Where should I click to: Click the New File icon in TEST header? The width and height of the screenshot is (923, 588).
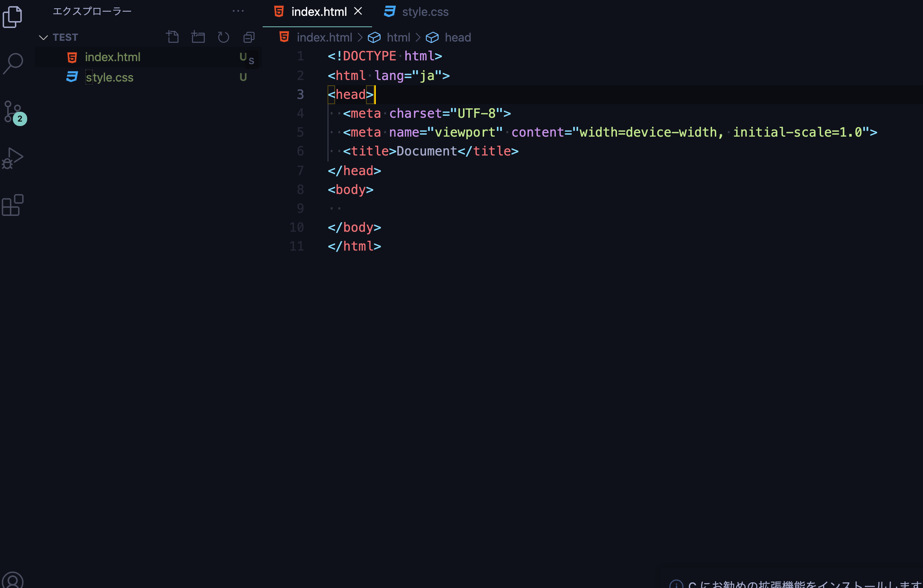click(172, 37)
